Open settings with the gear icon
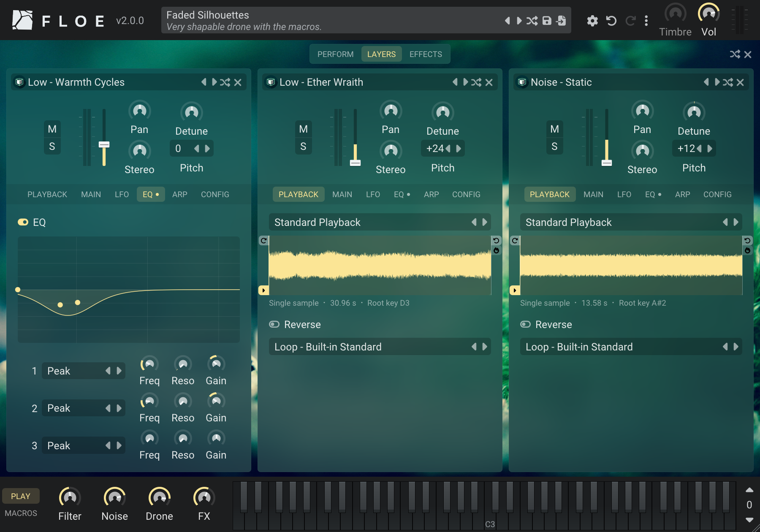Screen dimensions: 760x532 pyautogui.click(x=592, y=21)
